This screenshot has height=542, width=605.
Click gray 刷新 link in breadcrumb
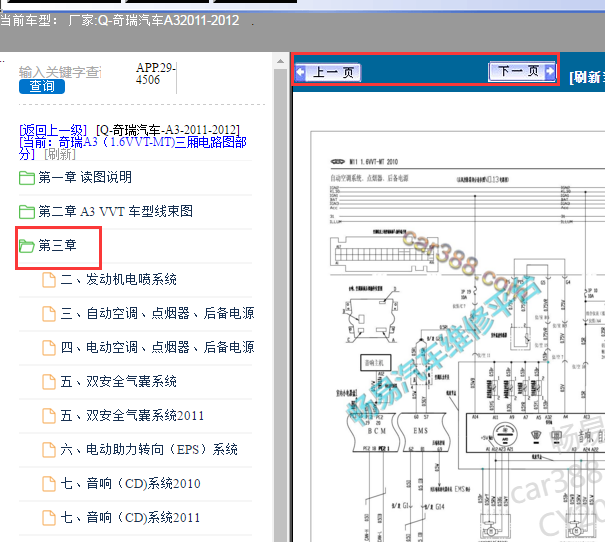point(60,154)
